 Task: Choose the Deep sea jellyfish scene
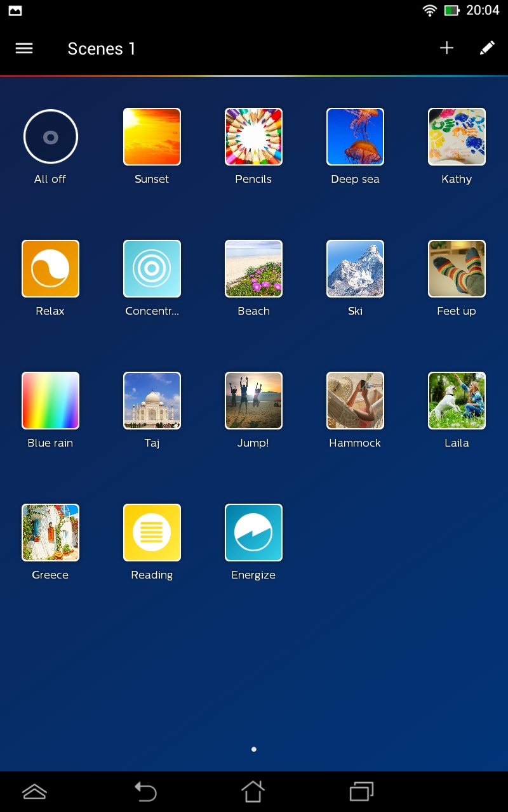356,136
